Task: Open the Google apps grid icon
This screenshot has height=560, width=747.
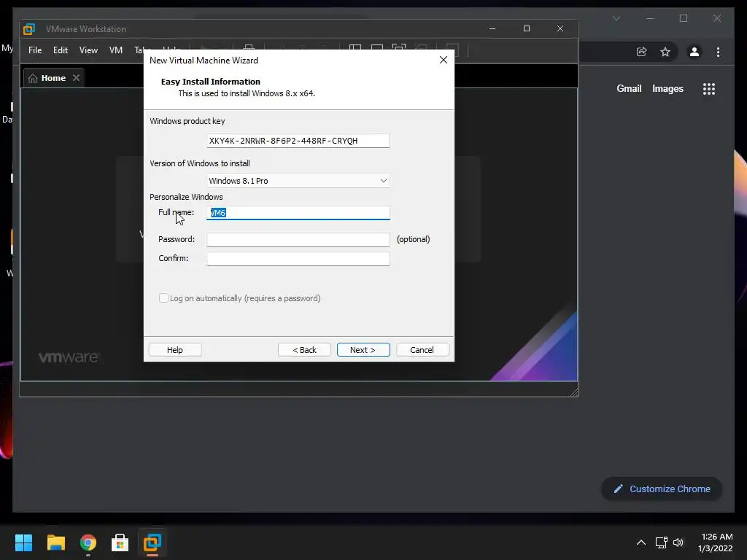Action: pyautogui.click(x=709, y=89)
